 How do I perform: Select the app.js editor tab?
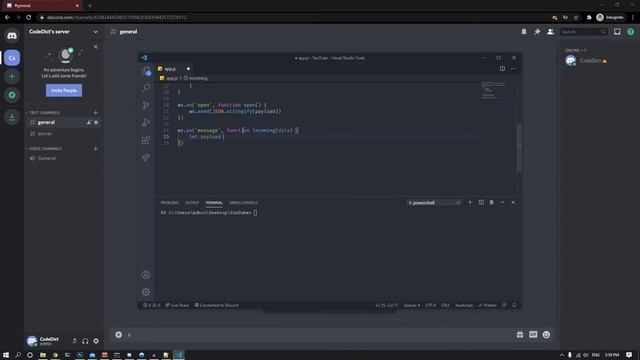point(174,69)
